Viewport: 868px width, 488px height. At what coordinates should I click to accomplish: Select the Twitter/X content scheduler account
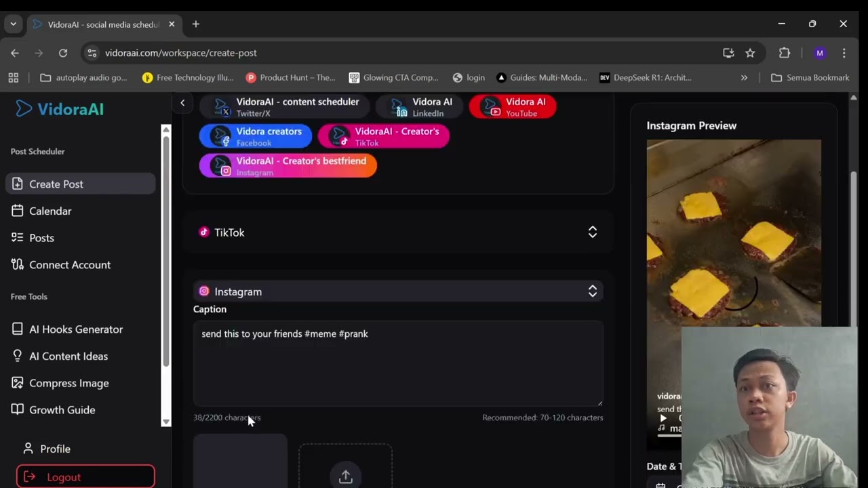[x=285, y=107]
